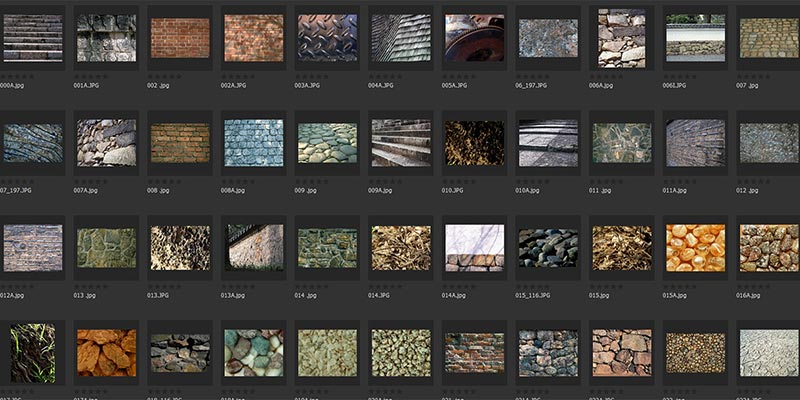Screen dimensions: 800x400
Task: Click the file name 011A.jpg
Action: [673, 190]
